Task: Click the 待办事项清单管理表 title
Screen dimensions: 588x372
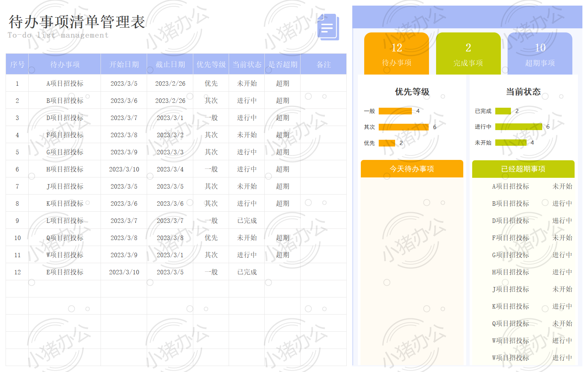Action: point(77,22)
